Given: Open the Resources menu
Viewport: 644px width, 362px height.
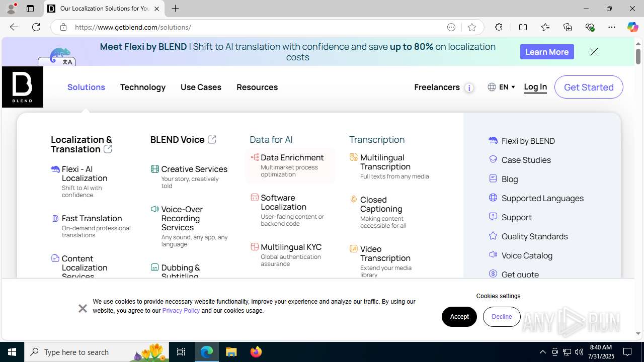Looking at the screenshot, I should click(257, 87).
